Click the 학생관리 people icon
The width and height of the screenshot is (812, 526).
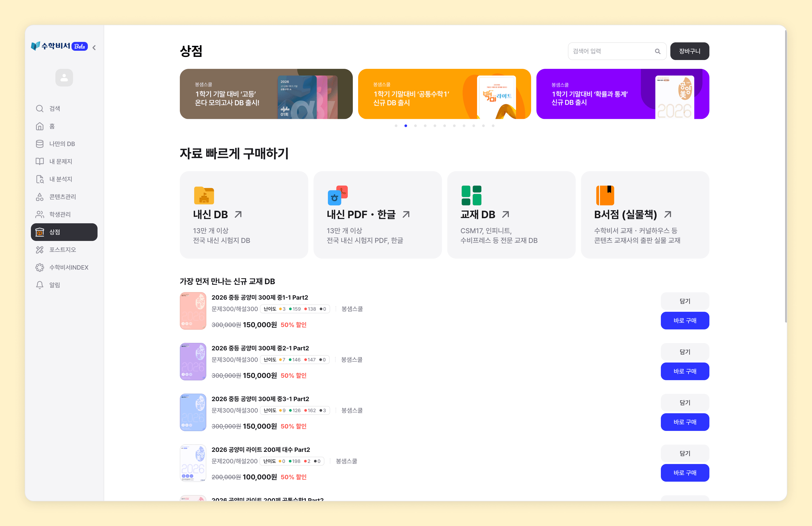click(39, 214)
